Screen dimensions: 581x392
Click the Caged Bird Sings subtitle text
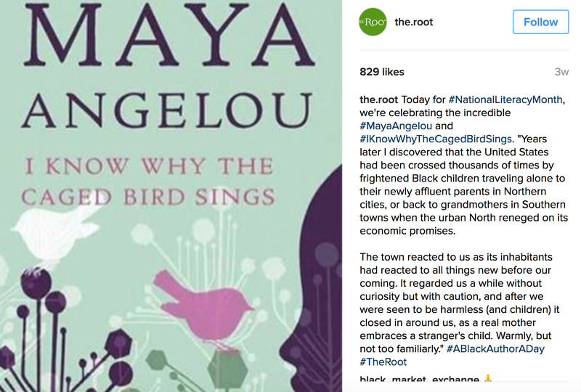[x=148, y=197]
